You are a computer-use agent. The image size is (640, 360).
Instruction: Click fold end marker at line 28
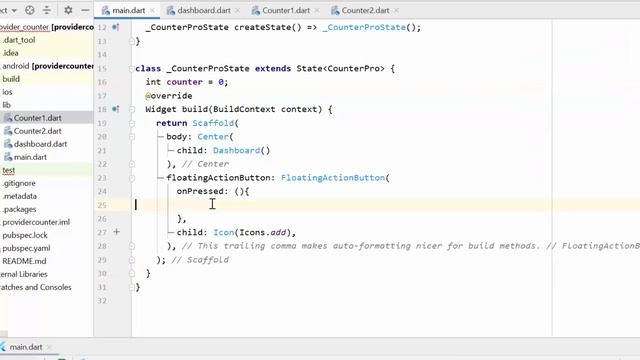[x=132, y=246]
